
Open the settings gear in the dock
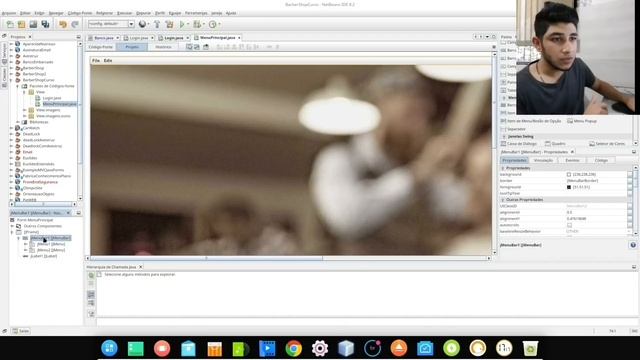[320, 349]
